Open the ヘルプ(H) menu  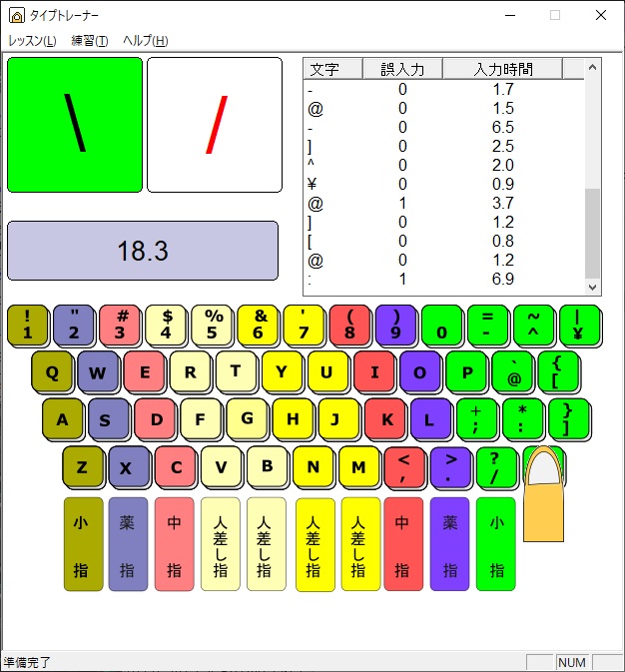click(x=145, y=41)
